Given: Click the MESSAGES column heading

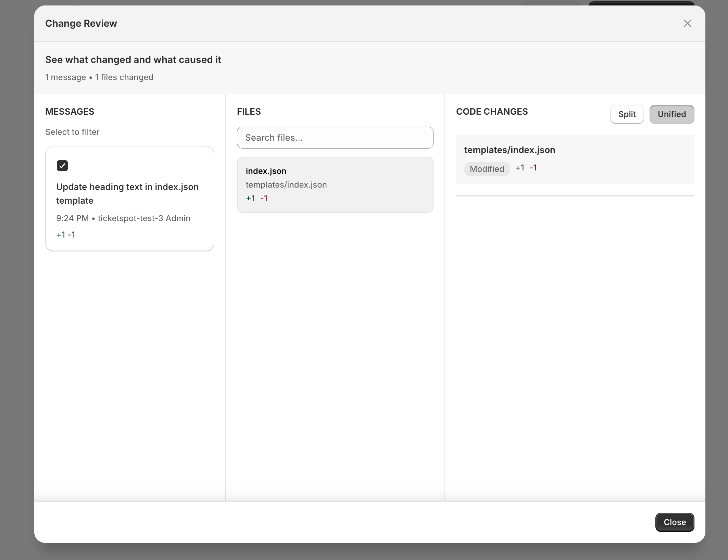Looking at the screenshot, I should pos(70,112).
